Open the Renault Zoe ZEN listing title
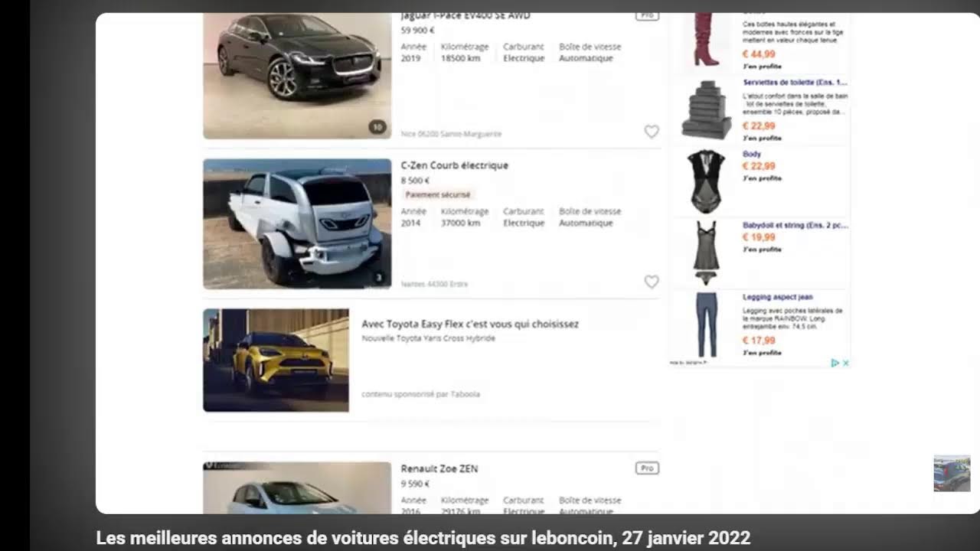This screenshot has width=980, height=551. pos(439,468)
